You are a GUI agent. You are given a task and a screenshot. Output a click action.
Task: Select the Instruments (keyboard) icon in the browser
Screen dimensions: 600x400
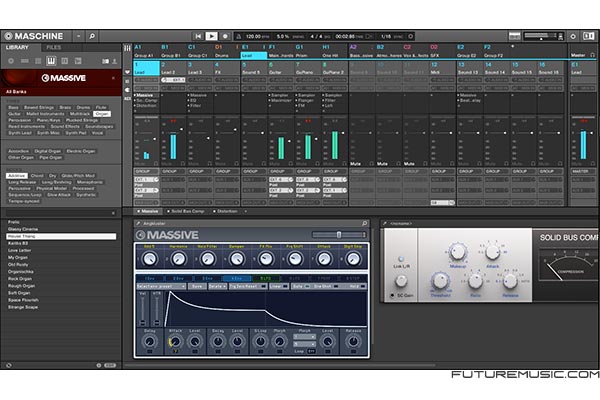[51, 61]
